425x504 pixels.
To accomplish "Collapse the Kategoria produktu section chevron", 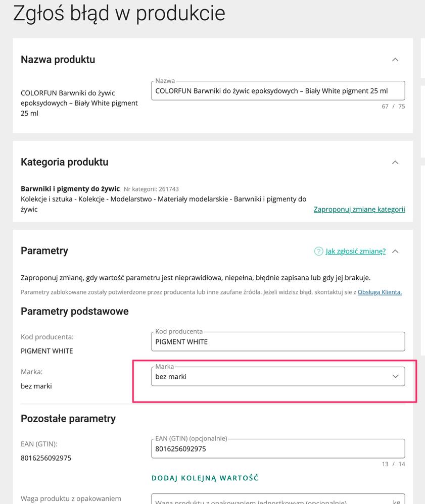I will coord(395,162).
